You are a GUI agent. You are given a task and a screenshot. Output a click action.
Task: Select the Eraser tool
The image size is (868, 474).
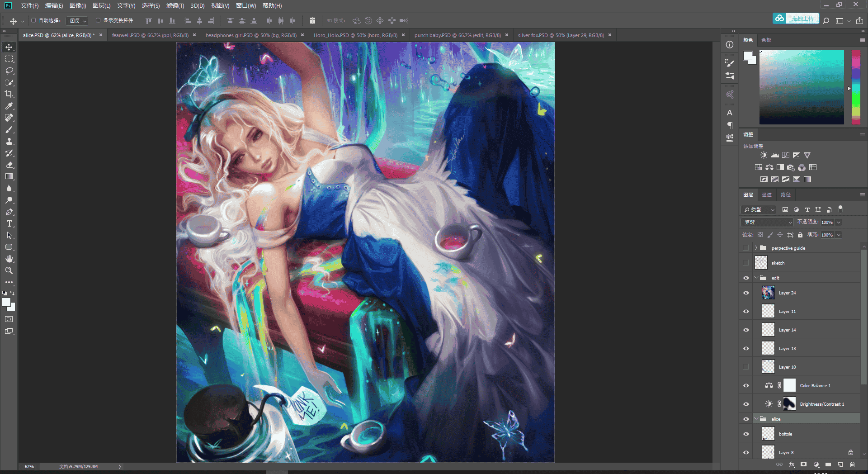(9, 165)
